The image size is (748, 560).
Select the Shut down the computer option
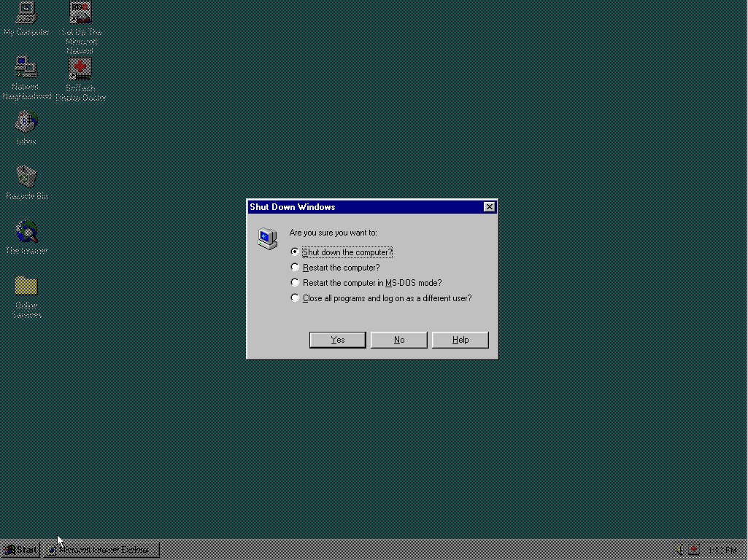coord(295,251)
